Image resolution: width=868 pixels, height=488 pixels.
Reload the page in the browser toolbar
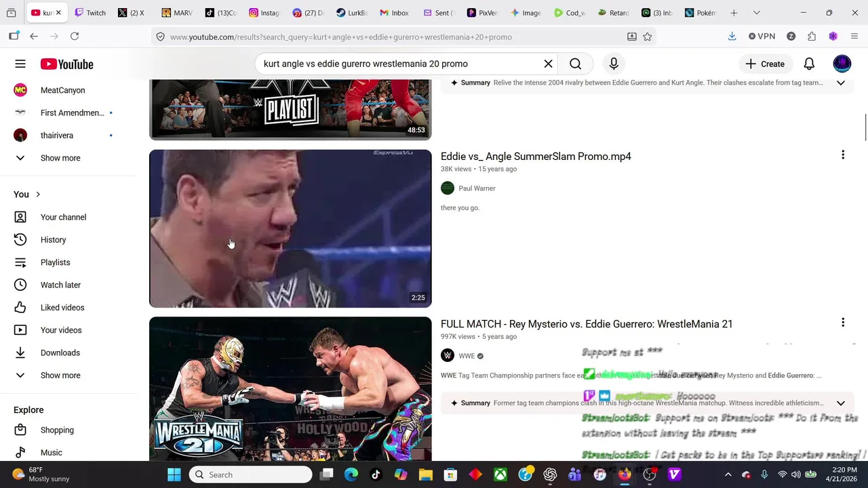tap(75, 37)
